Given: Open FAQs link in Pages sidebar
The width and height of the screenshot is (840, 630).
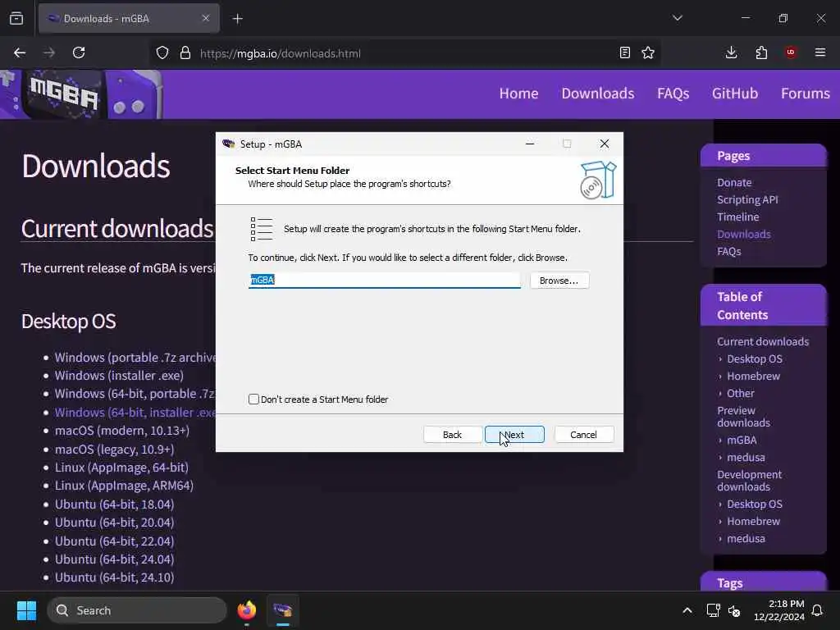Looking at the screenshot, I should coord(729,251).
